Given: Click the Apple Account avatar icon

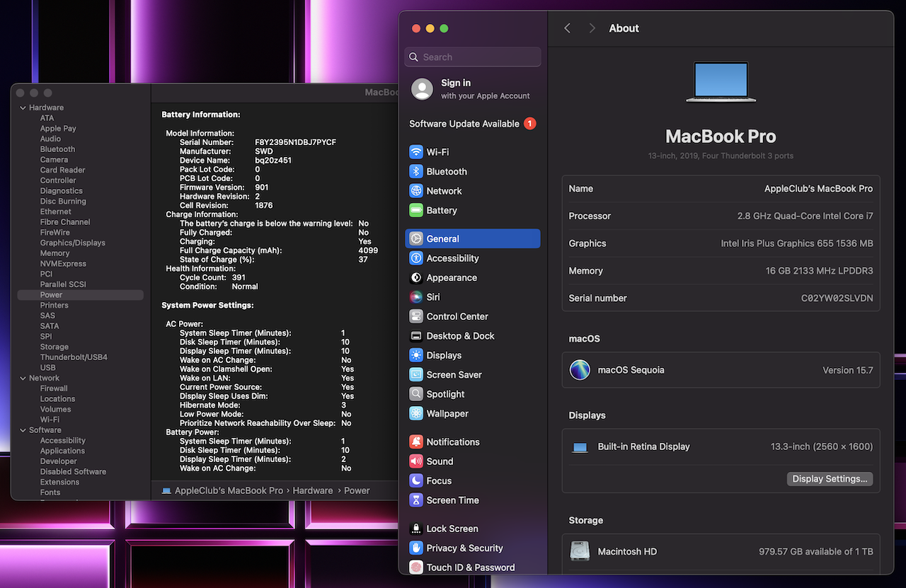Looking at the screenshot, I should tap(423, 89).
